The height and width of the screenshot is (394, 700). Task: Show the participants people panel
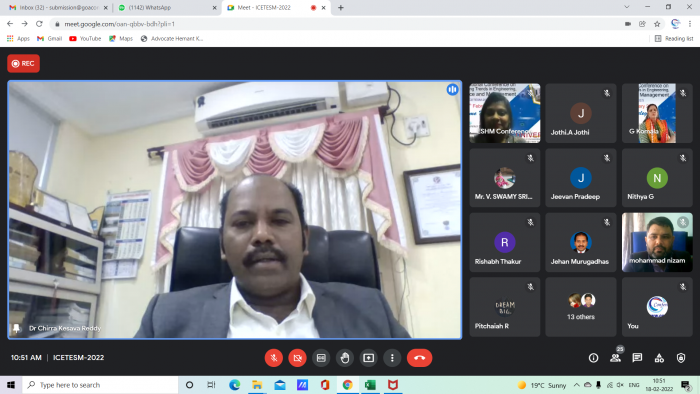(616, 358)
